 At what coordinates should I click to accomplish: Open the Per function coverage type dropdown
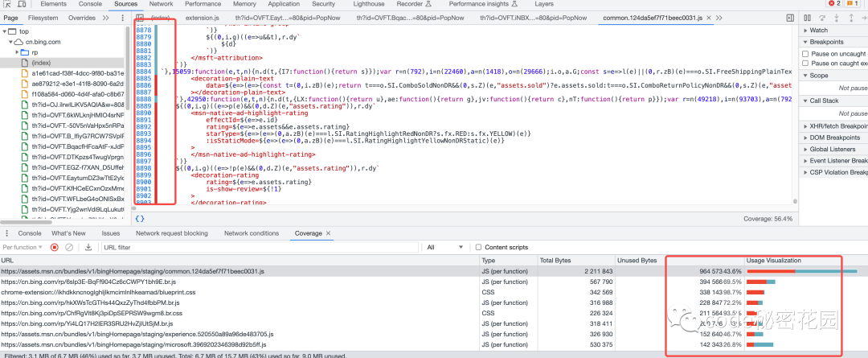(23, 247)
